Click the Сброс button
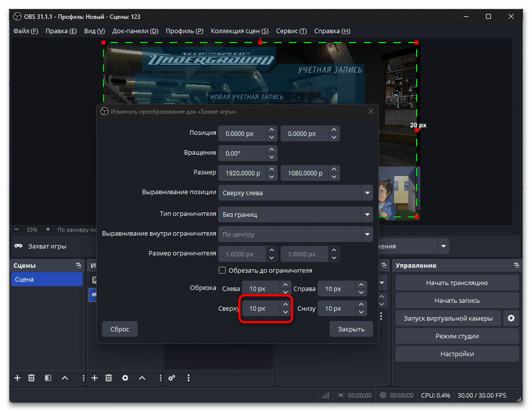Viewport: 532px width, 412px height. [x=120, y=329]
